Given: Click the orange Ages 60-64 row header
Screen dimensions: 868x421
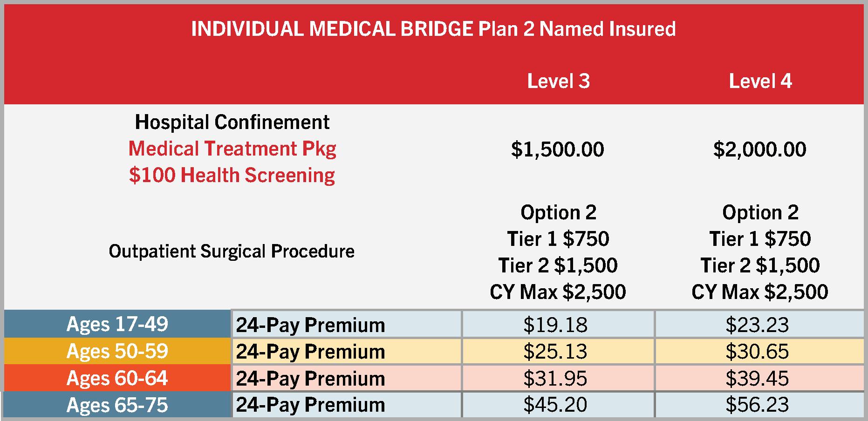Looking at the screenshot, I should (117, 378).
